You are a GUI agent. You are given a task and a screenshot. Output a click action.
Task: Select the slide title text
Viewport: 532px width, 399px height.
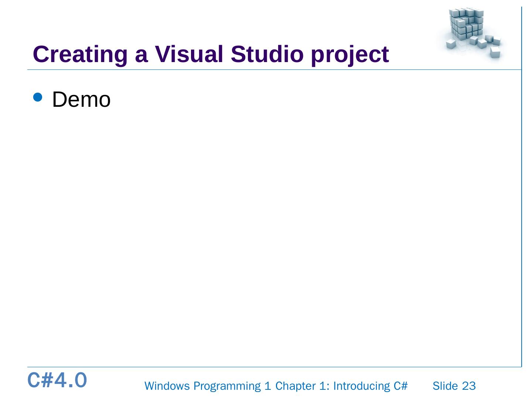point(211,54)
